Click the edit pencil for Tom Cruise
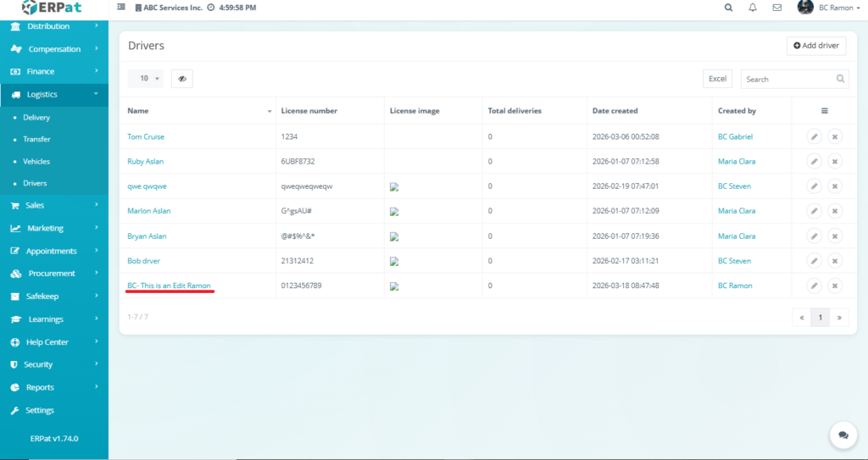This screenshot has height=460, width=868. point(813,136)
